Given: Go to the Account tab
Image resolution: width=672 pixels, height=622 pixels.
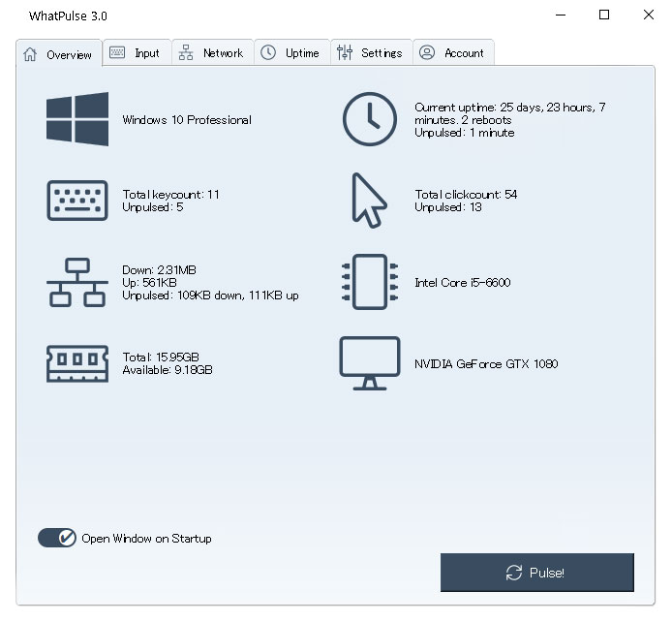Looking at the screenshot, I should (453, 52).
